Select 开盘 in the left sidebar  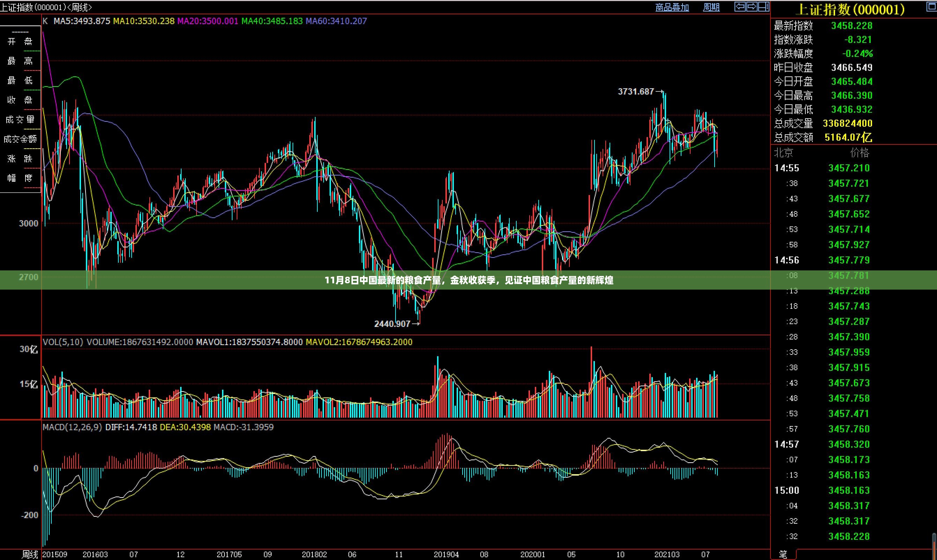coord(20,42)
